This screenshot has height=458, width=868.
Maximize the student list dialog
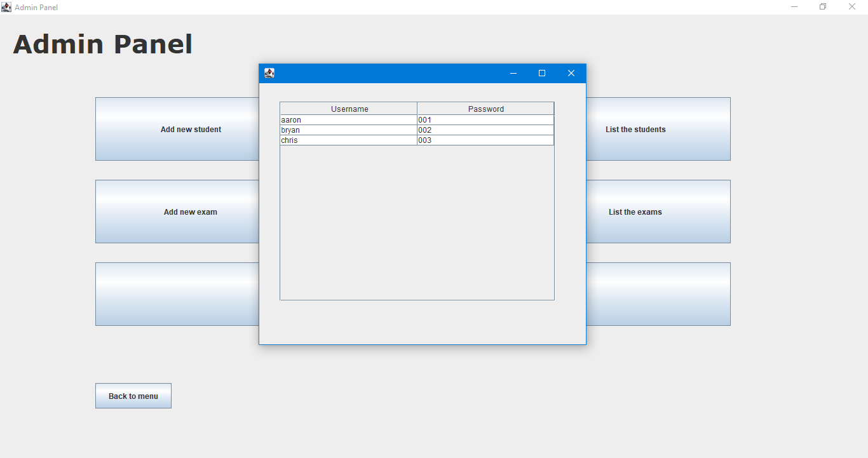[541, 73]
